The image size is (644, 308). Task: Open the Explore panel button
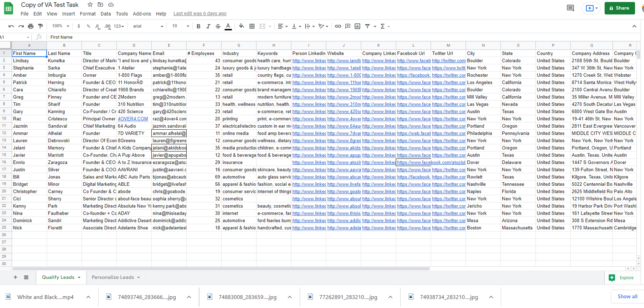621,278
